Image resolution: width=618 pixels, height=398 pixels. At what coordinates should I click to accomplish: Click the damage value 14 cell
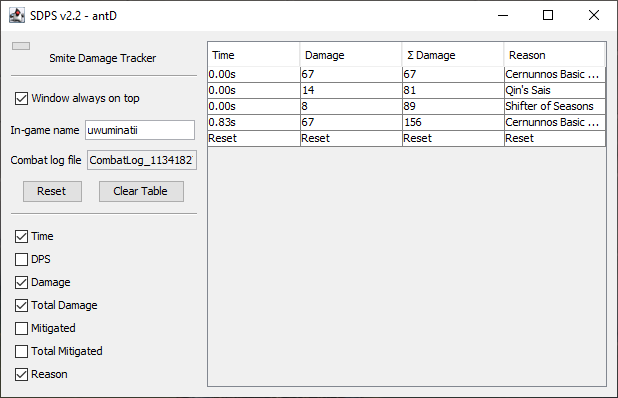pyautogui.click(x=351, y=90)
